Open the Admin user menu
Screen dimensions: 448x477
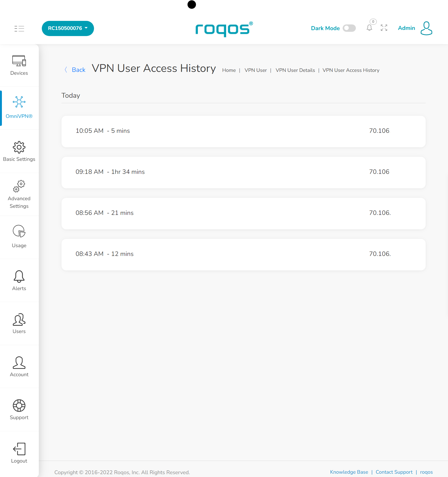click(406, 28)
